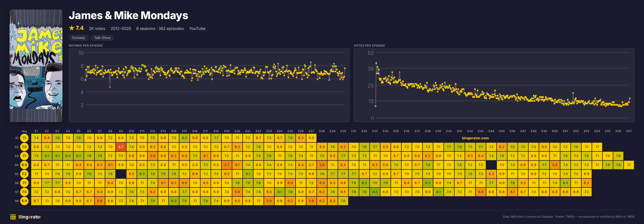
Task: Click the S5 average badge 7.2
Action: (x=24, y=174)
